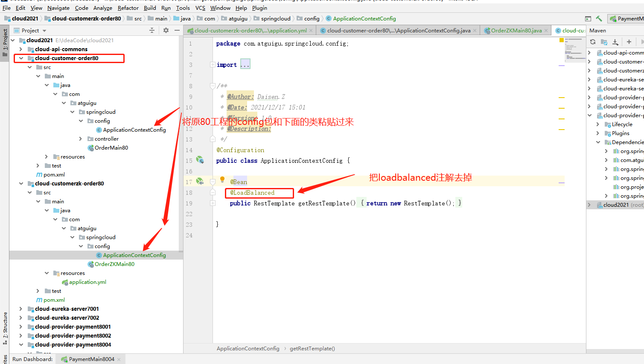The image size is (644, 364).
Task: Open the Project tool window side tab
Action: click(x=5, y=43)
